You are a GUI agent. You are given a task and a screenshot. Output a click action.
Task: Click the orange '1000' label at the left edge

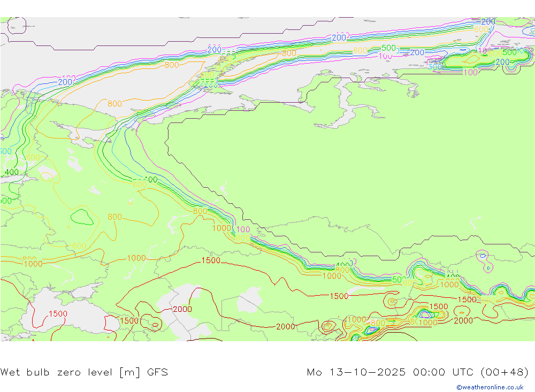(x=33, y=264)
